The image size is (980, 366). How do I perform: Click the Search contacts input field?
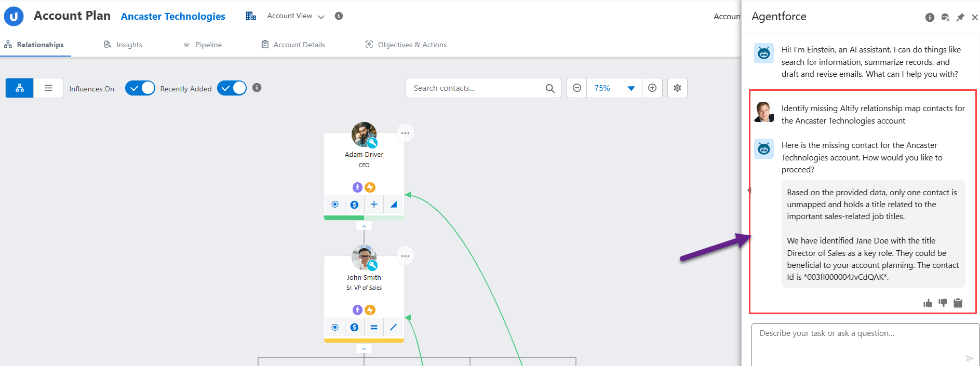pos(483,88)
